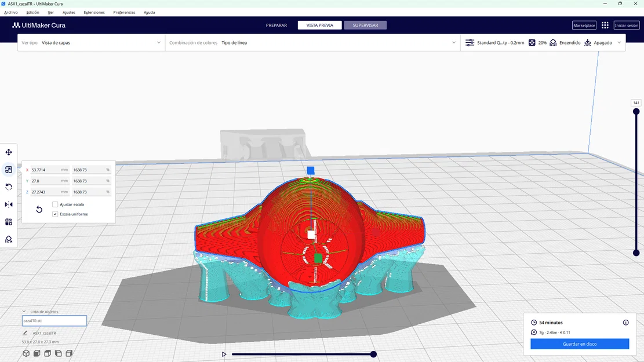Click the Z scale percent field
Viewport: 644px width, 362px height.
pos(91,192)
